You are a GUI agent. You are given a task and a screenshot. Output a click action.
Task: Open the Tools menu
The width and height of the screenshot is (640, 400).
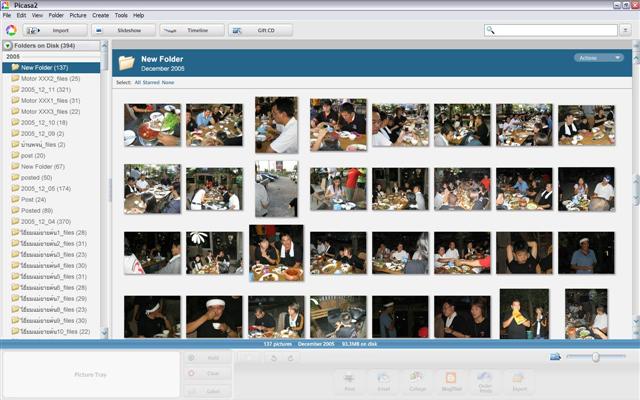[x=121, y=16]
